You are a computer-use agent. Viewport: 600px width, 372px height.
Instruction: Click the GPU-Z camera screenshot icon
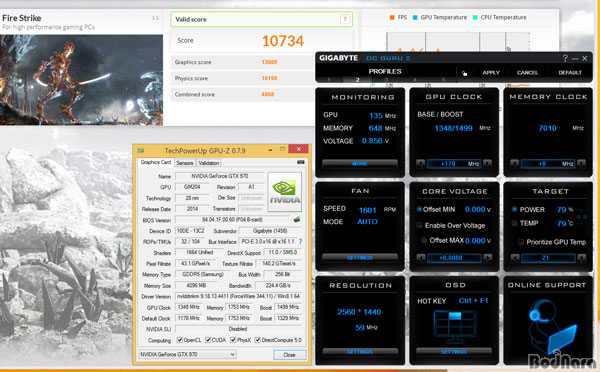301,162
